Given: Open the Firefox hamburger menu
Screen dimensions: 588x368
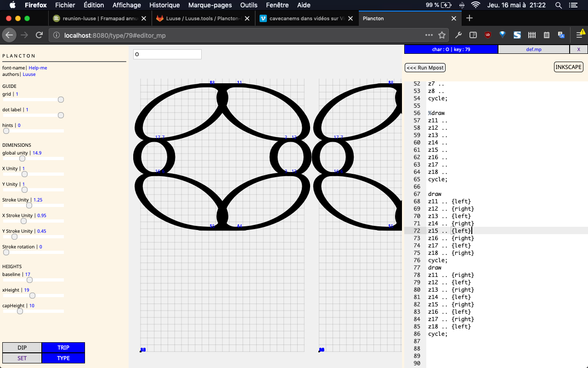Looking at the screenshot, I should 580,35.
